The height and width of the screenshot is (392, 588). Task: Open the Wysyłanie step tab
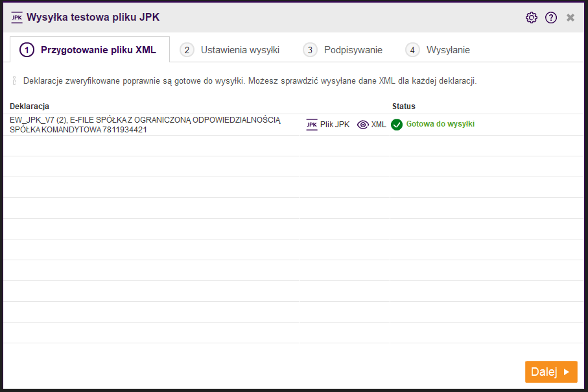coord(438,50)
